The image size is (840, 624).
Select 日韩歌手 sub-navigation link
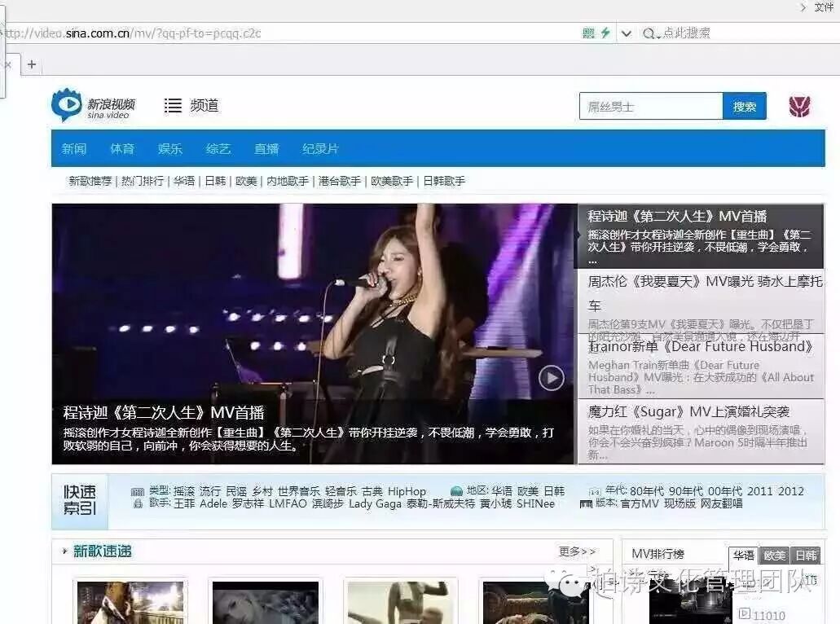(444, 181)
